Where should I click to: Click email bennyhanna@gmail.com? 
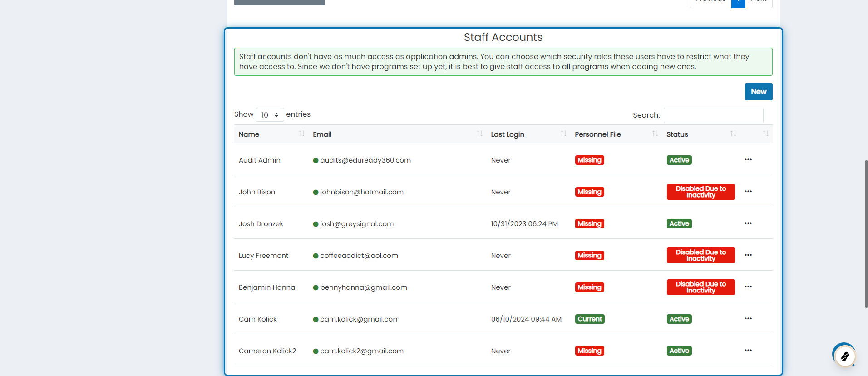[x=364, y=287]
